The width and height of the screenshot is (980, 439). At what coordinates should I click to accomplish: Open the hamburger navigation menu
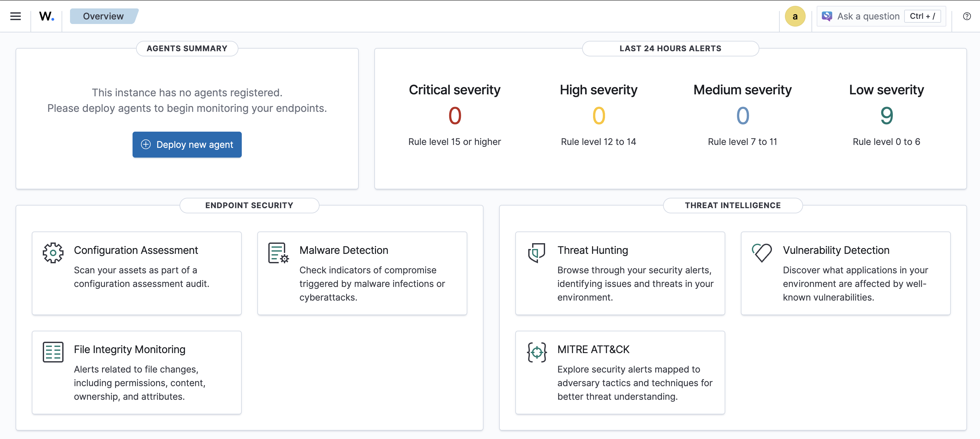click(16, 16)
